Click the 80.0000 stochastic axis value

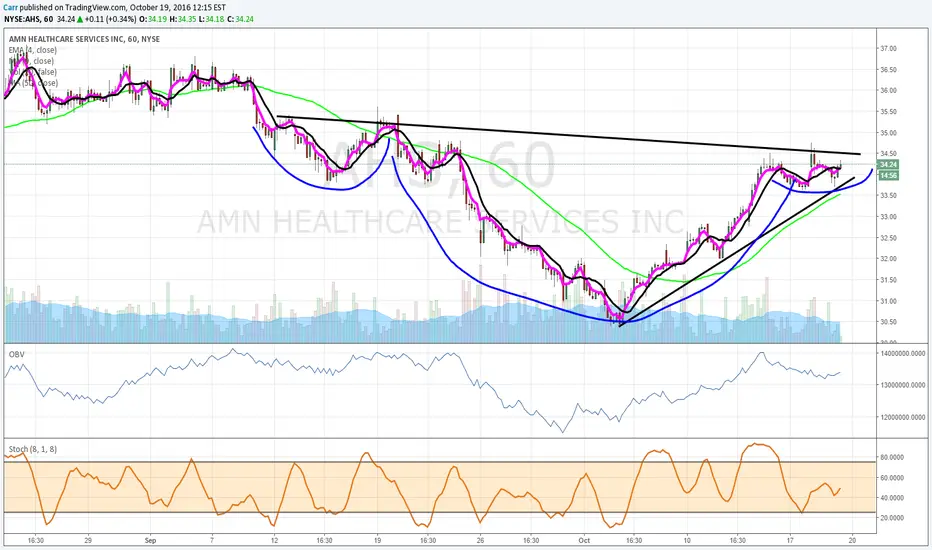pos(892,458)
